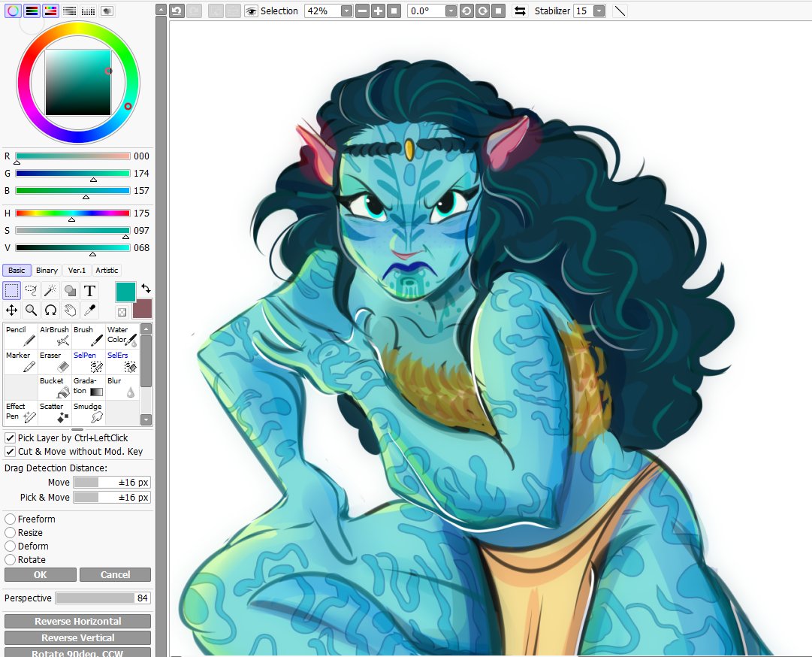Select the Scatter tool
Screen dimensions: 812x657
click(54, 413)
